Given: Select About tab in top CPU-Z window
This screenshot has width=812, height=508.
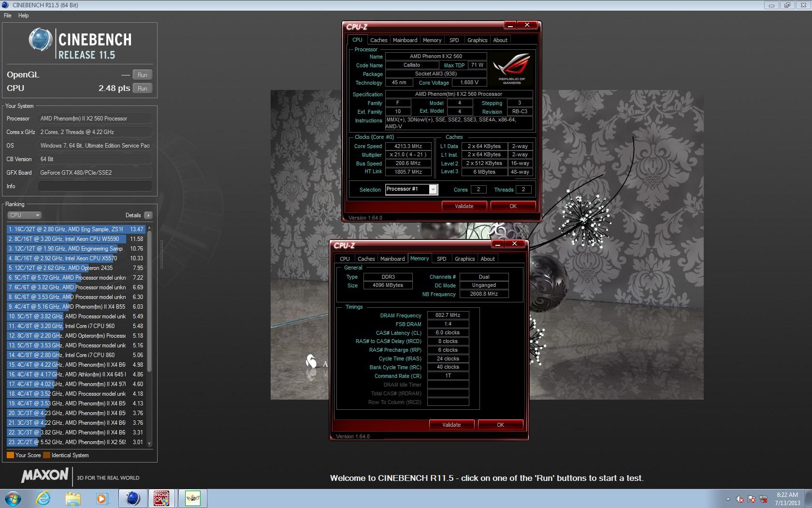Looking at the screenshot, I should click(500, 40).
